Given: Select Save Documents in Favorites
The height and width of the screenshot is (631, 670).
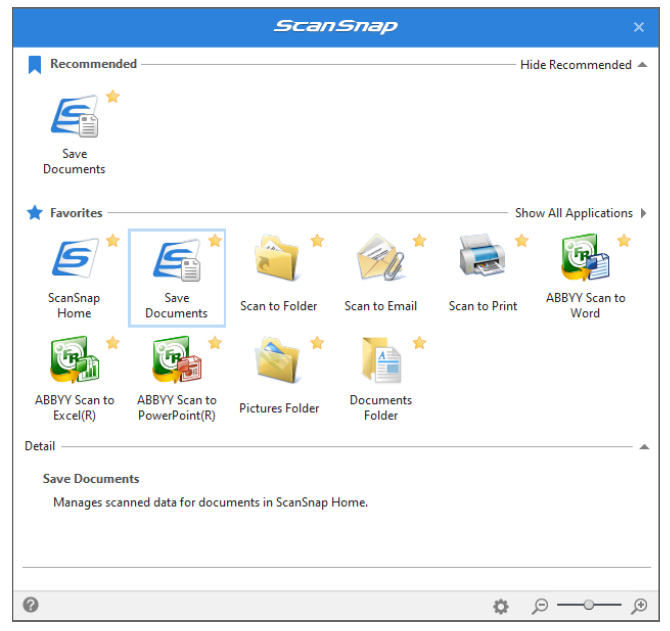Looking at the screenshot, I should click(x=176, y=277).
